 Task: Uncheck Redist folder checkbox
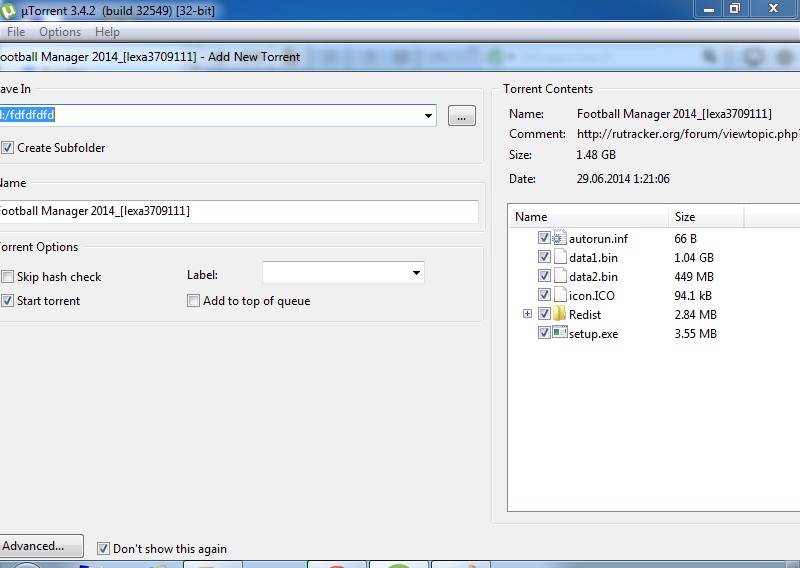pyautogui.click(x=544, y=313)
